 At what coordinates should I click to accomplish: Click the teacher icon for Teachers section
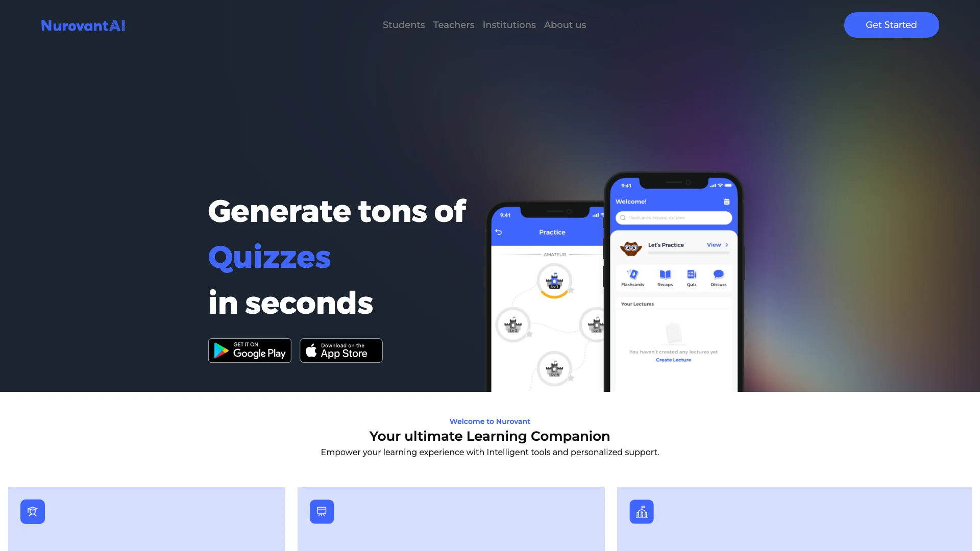point(322,511)
